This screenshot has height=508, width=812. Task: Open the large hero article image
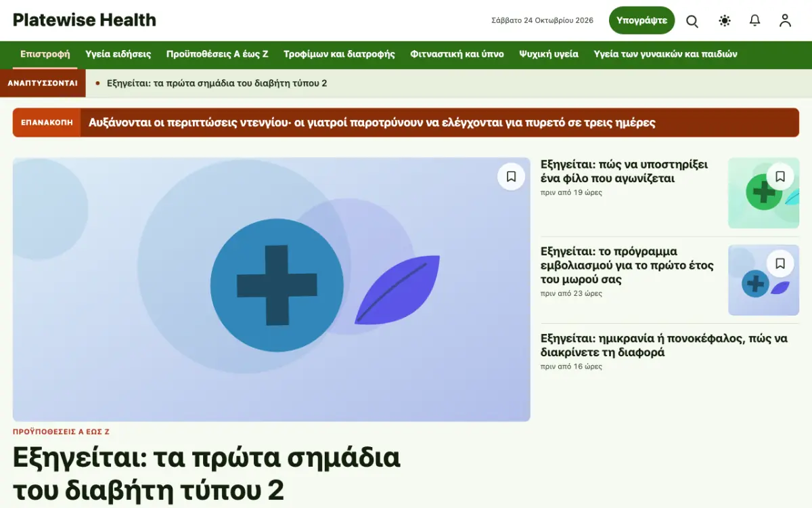[x=271, y=289]
